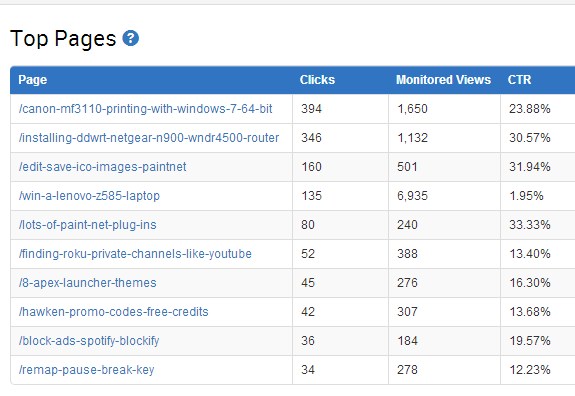Visit the block-ads-spotify-blockify link
Viewport: 575px width, 396px height.
89,341
